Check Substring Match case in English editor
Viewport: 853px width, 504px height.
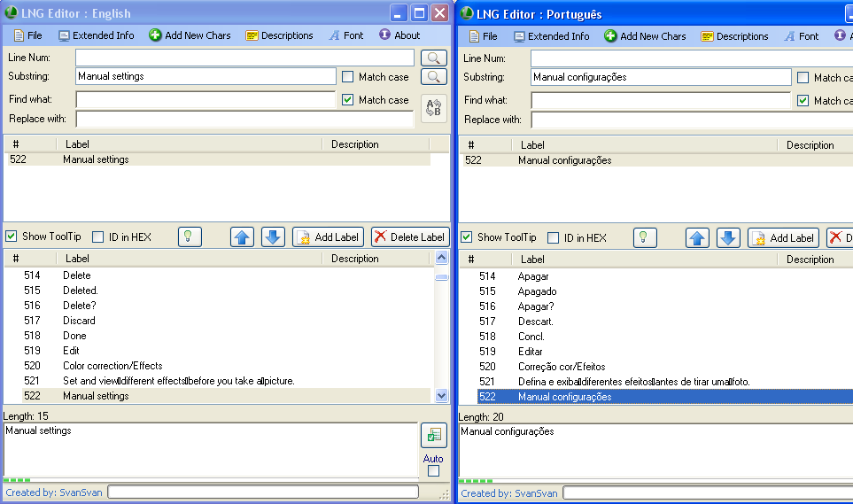point(348,77)
